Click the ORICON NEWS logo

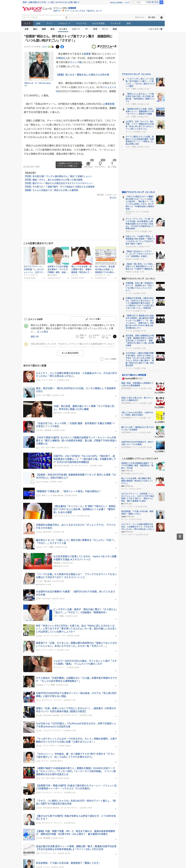coord(104,47)
